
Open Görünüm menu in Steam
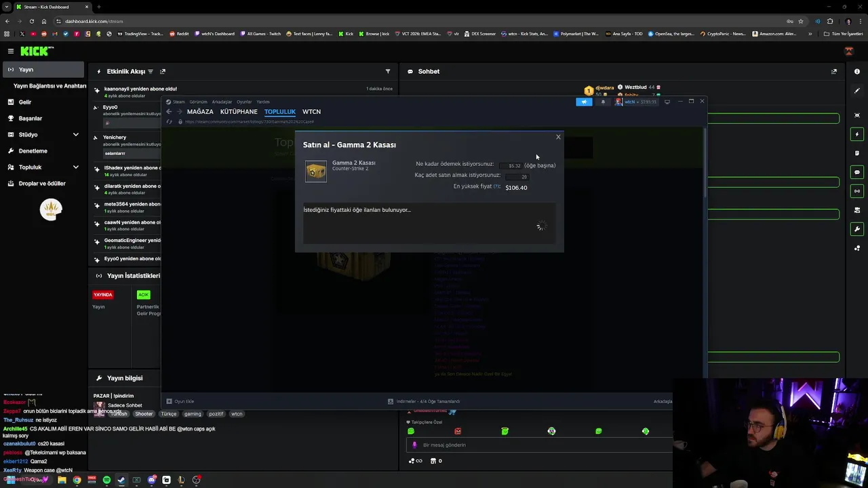(x=198, y=102)
